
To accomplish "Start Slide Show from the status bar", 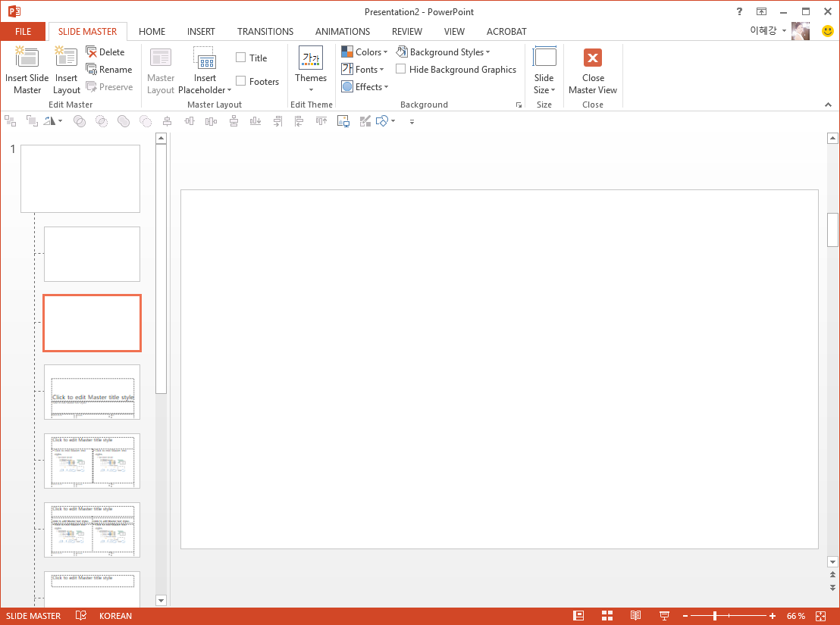I will point(664,616).
